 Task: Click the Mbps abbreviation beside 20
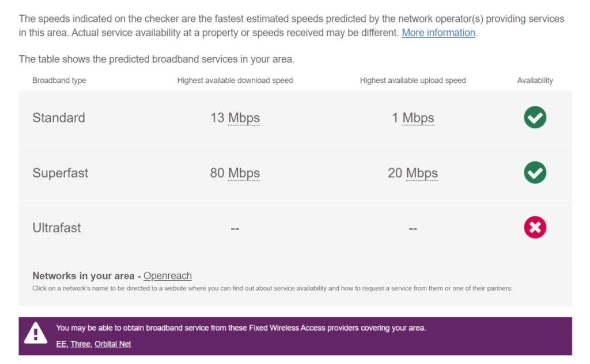point(422,173)
